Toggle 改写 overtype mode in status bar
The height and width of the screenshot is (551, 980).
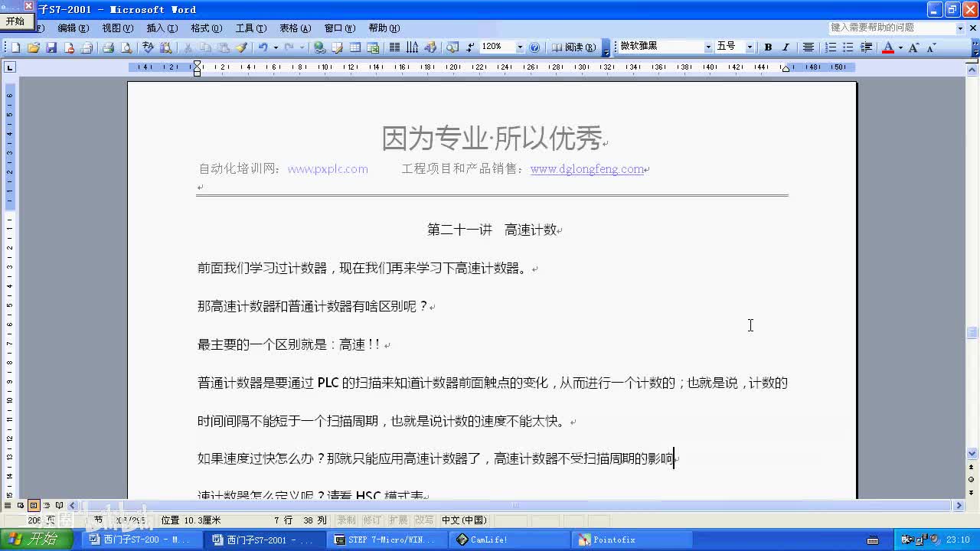click(x=423, y=520)
